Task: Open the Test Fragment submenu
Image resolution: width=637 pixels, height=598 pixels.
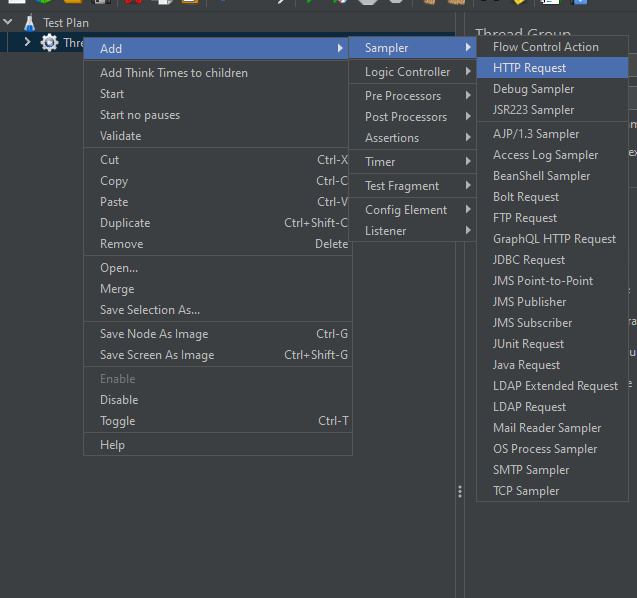Action: pyautogui.click(x=412, y=186)
